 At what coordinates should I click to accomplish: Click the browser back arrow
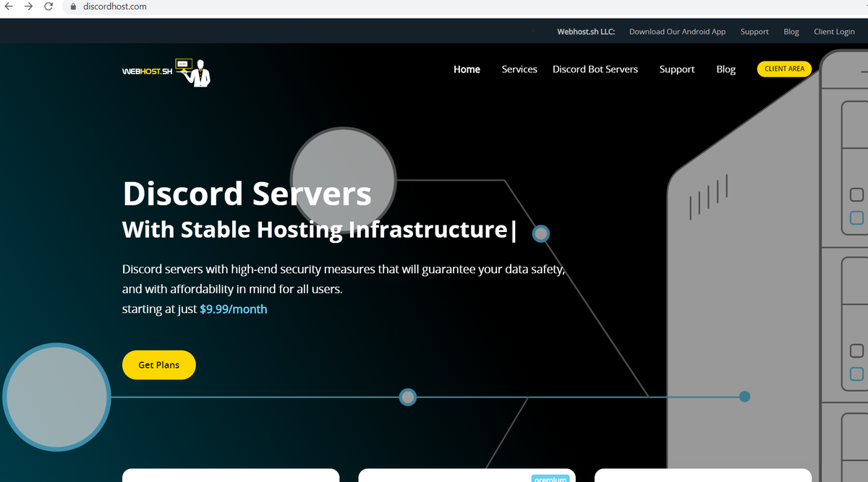(x=9, y=7)
